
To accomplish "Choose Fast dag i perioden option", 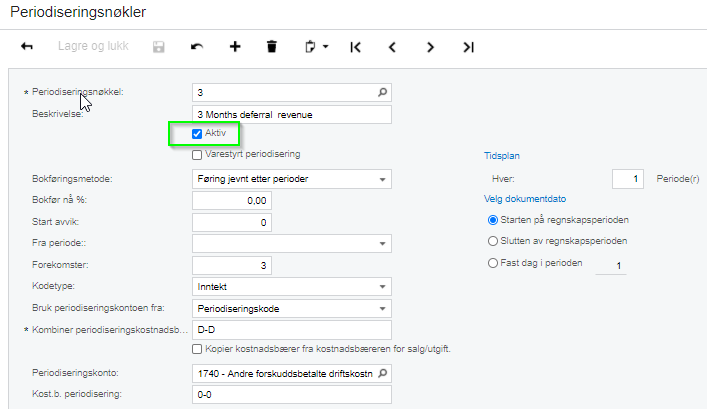I will pos(491,263).
